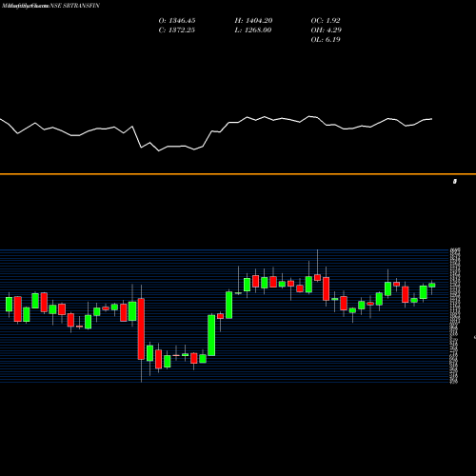
Task: Click the OH: 4.29 percentage value
Action: pos(327,30)
